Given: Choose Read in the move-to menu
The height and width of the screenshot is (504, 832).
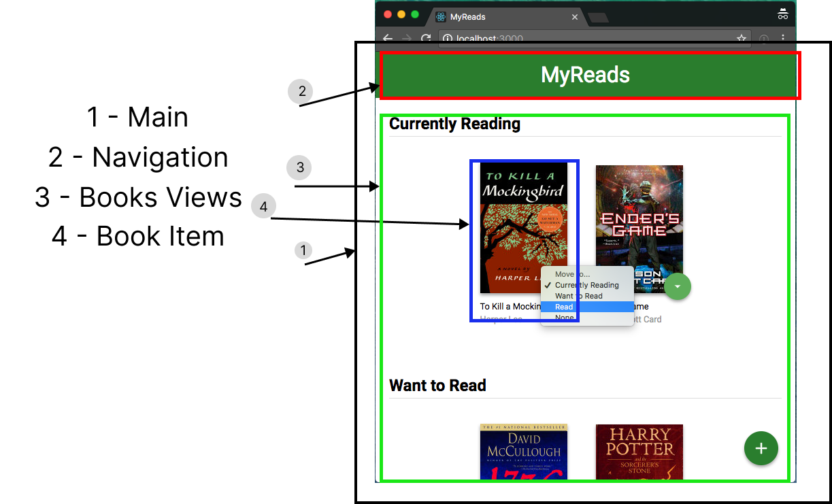Looking at the screenshot, I should point(587,307).
